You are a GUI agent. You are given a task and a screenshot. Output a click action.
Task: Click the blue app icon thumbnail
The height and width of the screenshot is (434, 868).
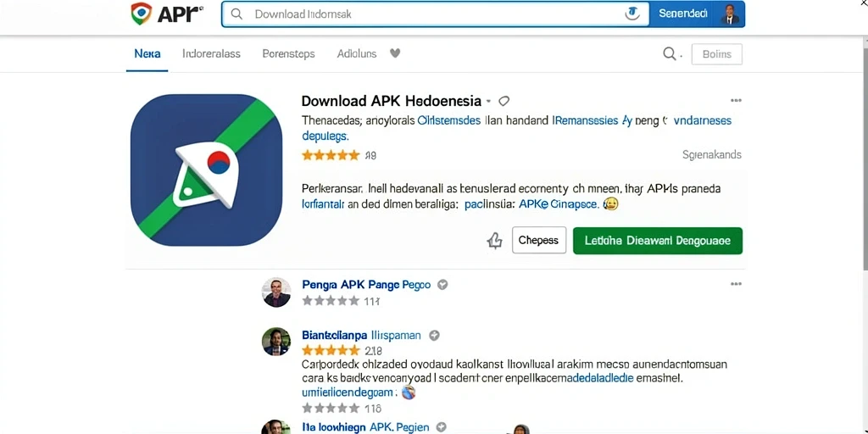coord(207,170)
